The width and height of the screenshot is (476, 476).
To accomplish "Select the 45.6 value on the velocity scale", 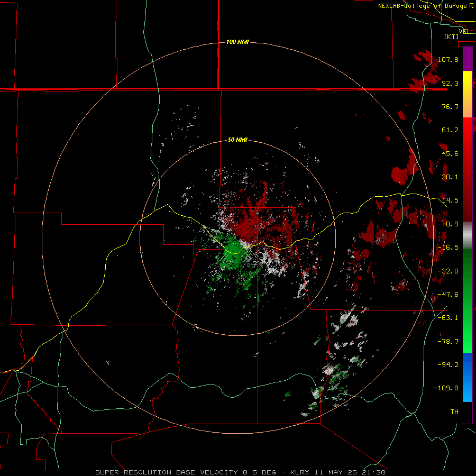I will [450, 153].
